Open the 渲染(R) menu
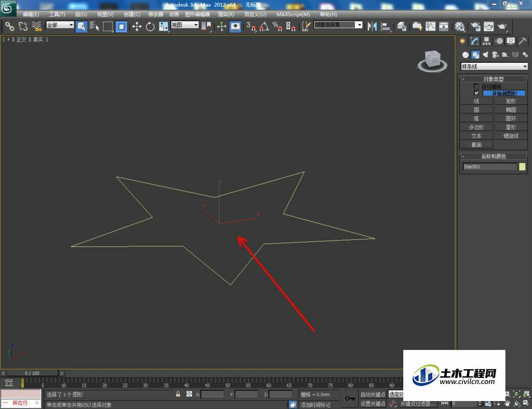This screenshot has width=532, height=409. 226,14
